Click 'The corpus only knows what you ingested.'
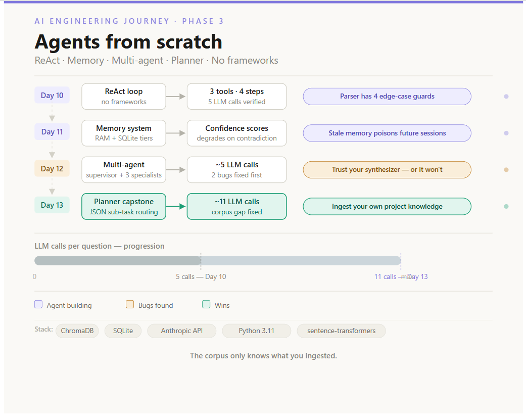526x420 pixels. [263, 356]
